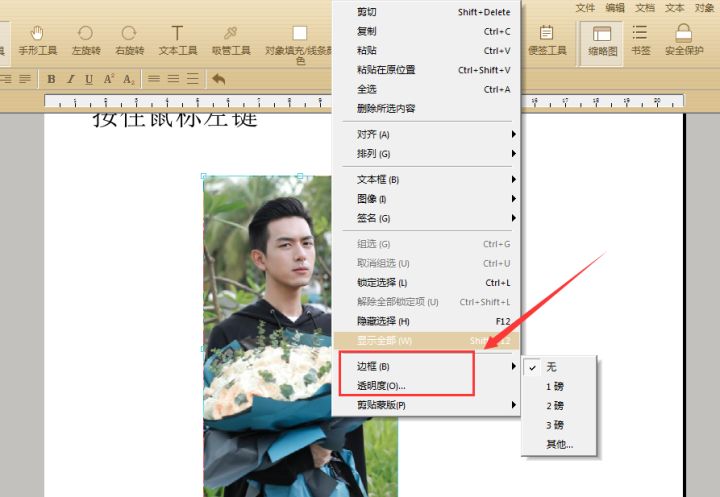Expand the 剪贴蒙版(P) submenu
Viewport: 720px width, 497px height.
[x=427, y=405]
